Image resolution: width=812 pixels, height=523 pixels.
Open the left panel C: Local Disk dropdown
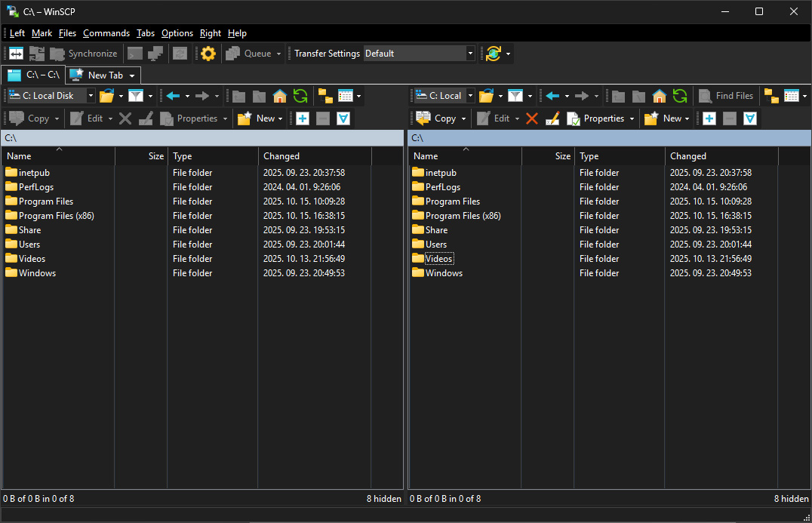[x=91, y=96]
